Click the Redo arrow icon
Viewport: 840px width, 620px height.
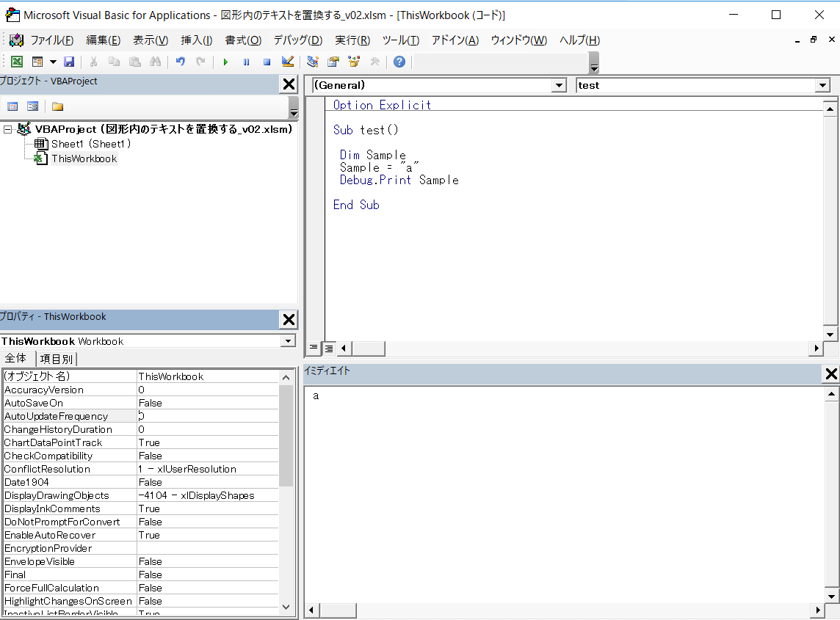(201, 62)
